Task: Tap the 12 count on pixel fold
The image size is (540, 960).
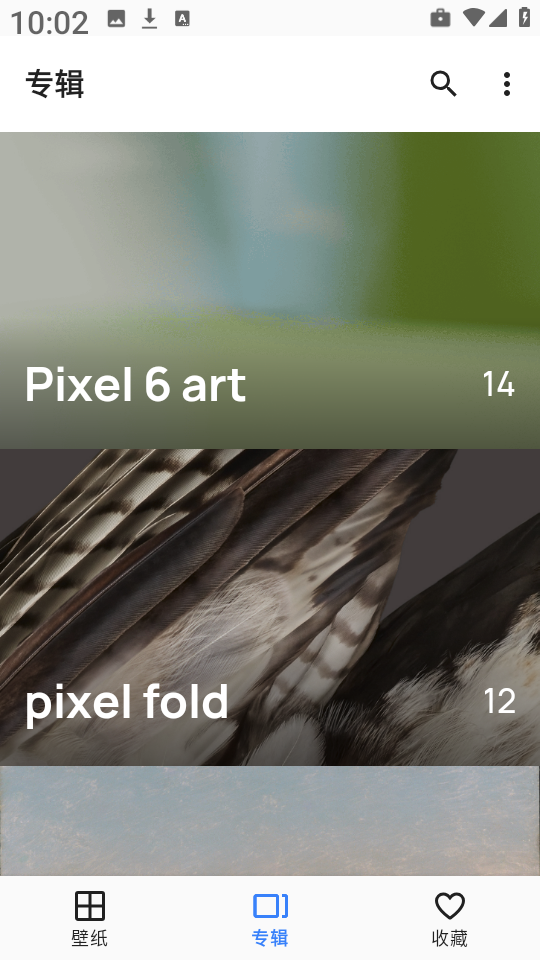Action: pos(499,701)
